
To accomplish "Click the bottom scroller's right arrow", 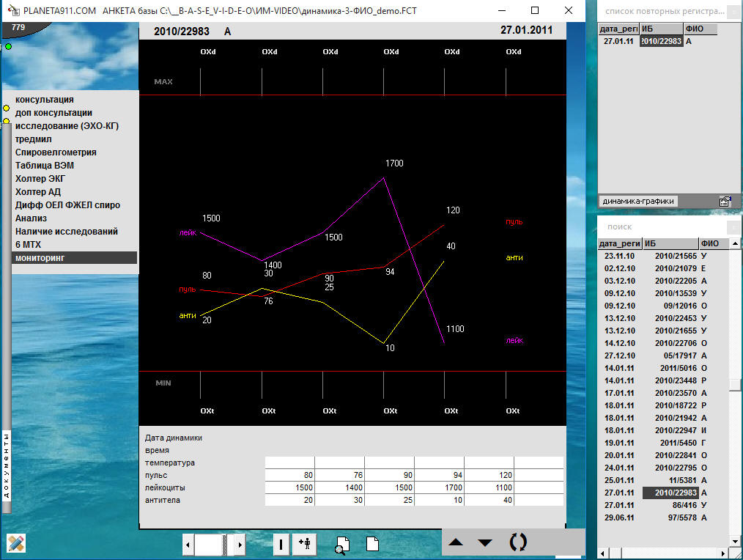I will (x=240, y=545).
